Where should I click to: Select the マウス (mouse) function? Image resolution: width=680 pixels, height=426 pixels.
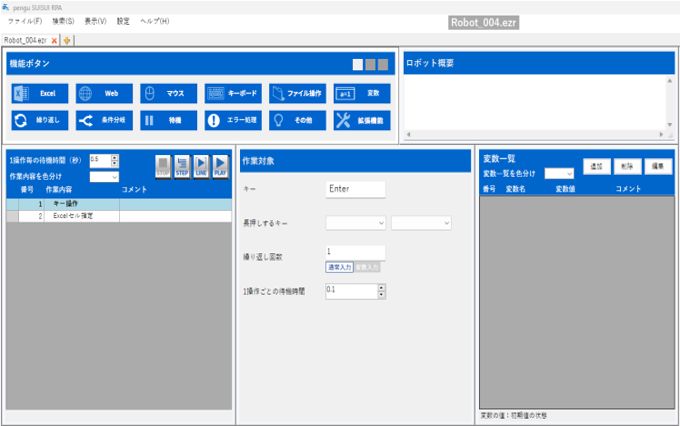click(168, 93)
